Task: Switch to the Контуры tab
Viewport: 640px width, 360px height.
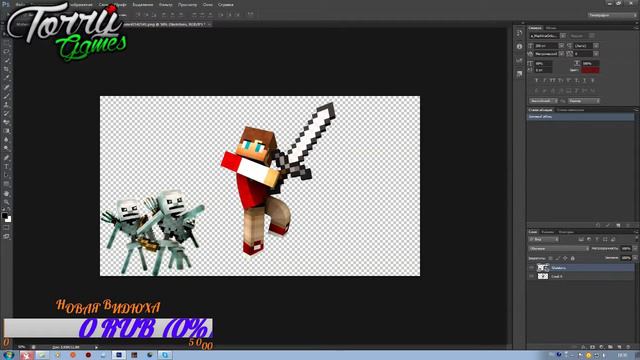Action: point(566,232)
